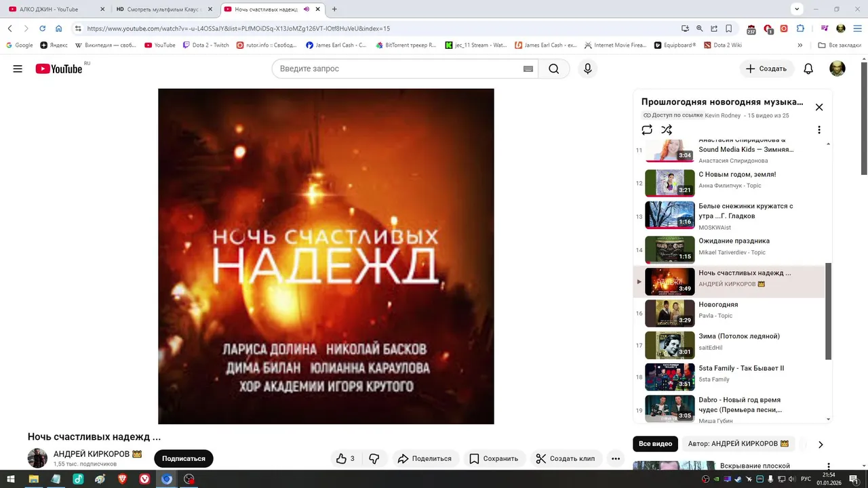
Task: Start voice search with microphone icon
Action: tap(587, 68)
